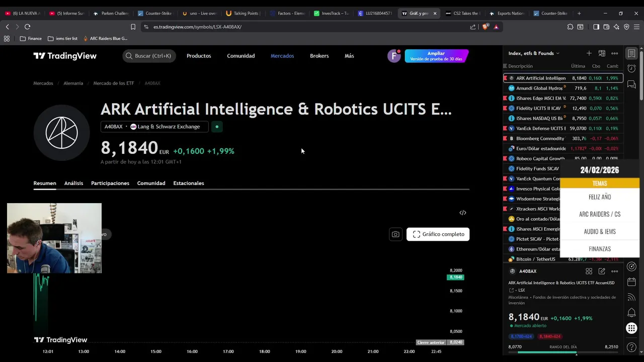Open the alerts alarm clock icon
The width and height of the screenshot is (644, 362).
pyautogui.click(x=631, y=68)
